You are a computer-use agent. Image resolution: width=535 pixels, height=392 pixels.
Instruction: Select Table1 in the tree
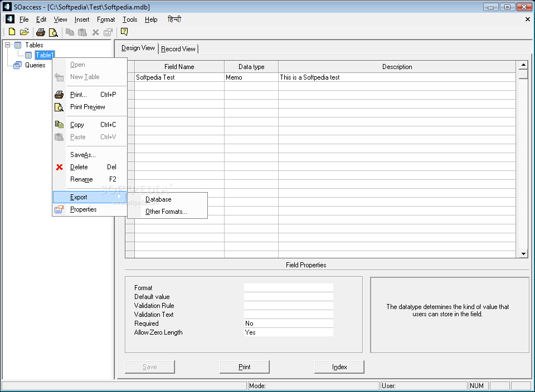coord(45,55)
